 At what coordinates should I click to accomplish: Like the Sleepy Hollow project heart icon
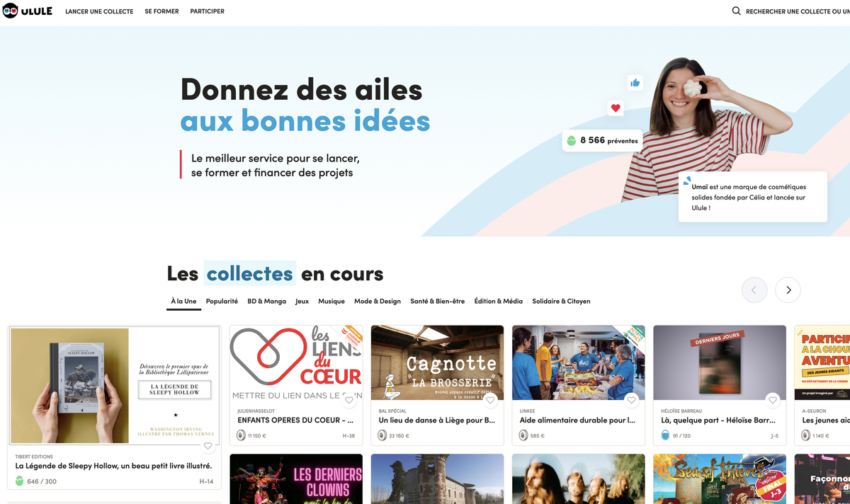pos(208,446)
